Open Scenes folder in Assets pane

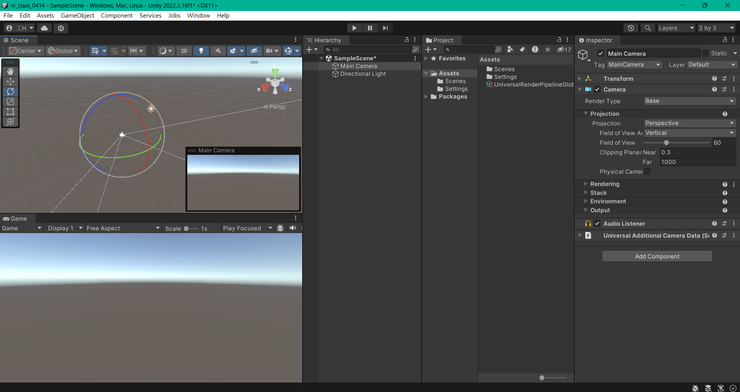pos(500,69)
